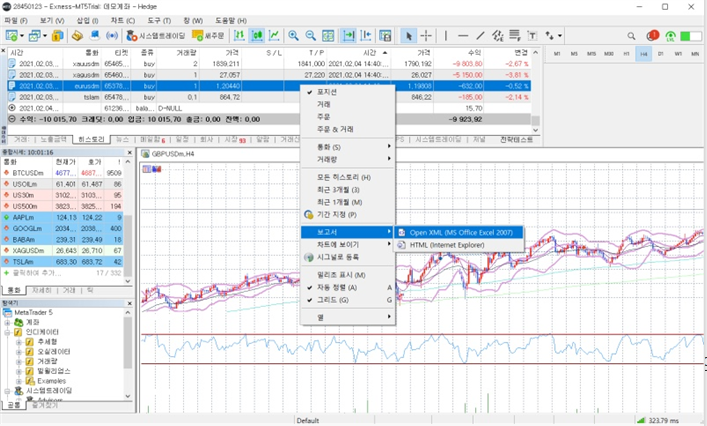Switch chart to line chart icon
Viewport: 707px width, 426px height.
click(x=274, y=36)
